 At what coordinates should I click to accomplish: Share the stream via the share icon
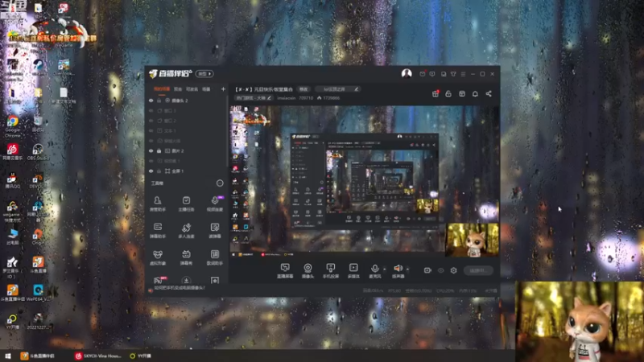tap(489, 93)
